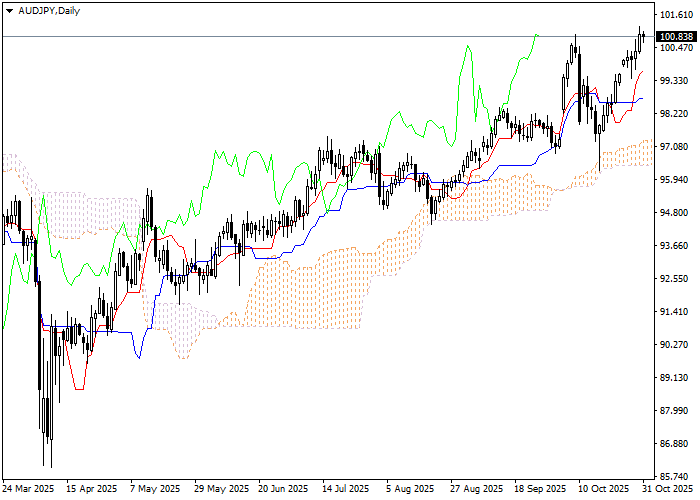The height and width of the screenshot is (500, 700).
Task: Click the 5 Aug 2025 date label
Action: 411,489
